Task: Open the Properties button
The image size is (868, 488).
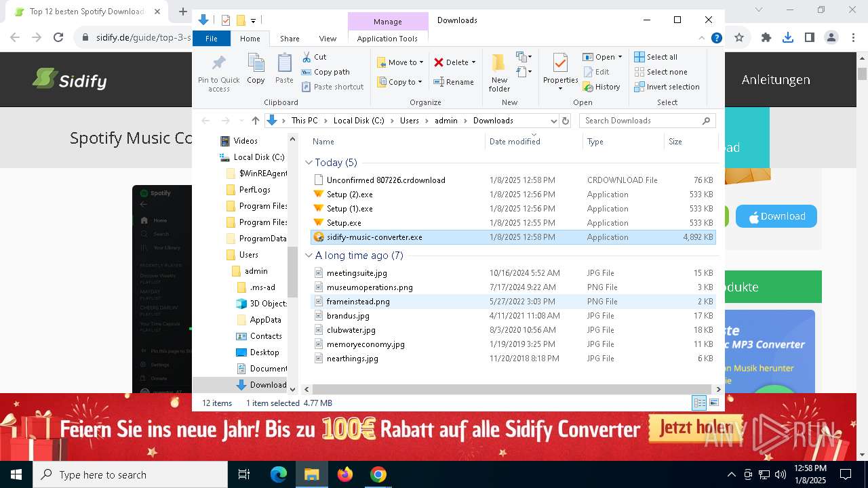Action: click(x=560, y=72)
